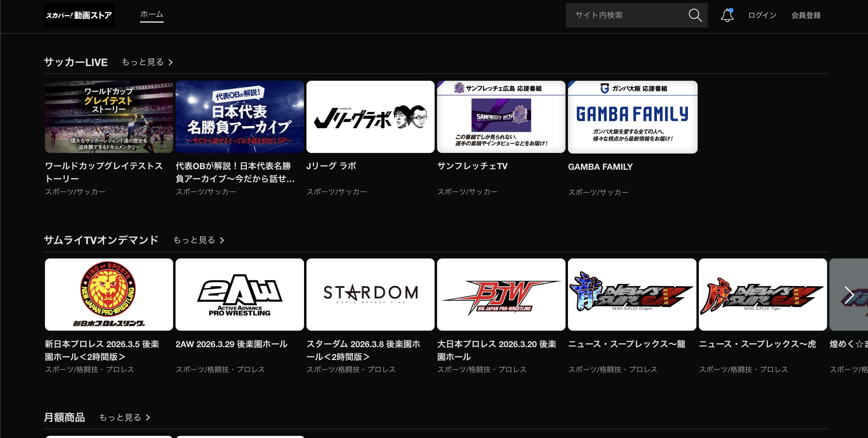The height and width of the screenshot is (438, 868).
Task: Open the Jリーグラボ thumbnail image
Action: pyautogui.click(x=370, y=117)
